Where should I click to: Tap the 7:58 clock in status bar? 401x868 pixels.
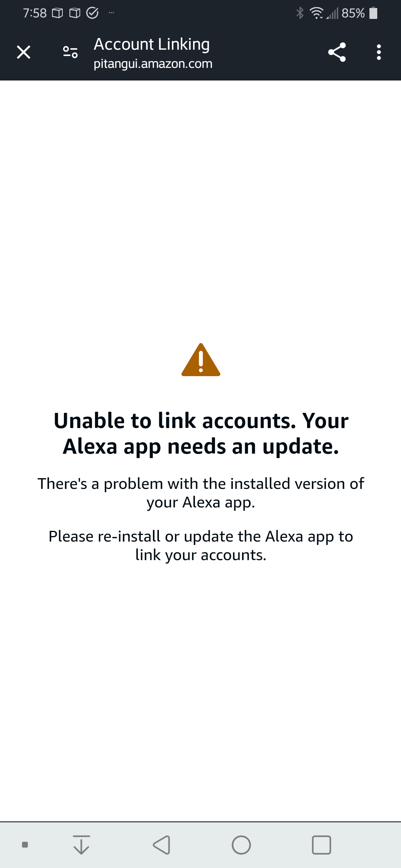pyautogui.click(x=35, y=13)
